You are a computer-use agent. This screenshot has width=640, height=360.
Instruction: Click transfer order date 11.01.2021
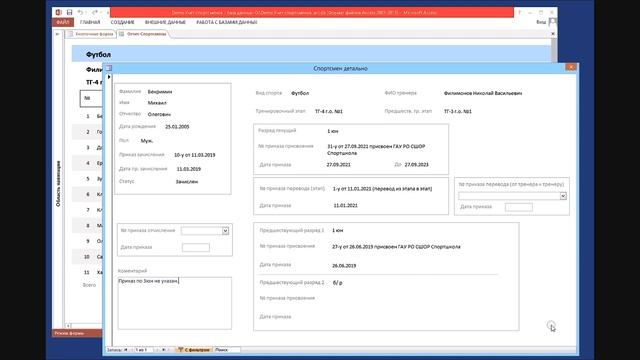[x=345, y=206]
